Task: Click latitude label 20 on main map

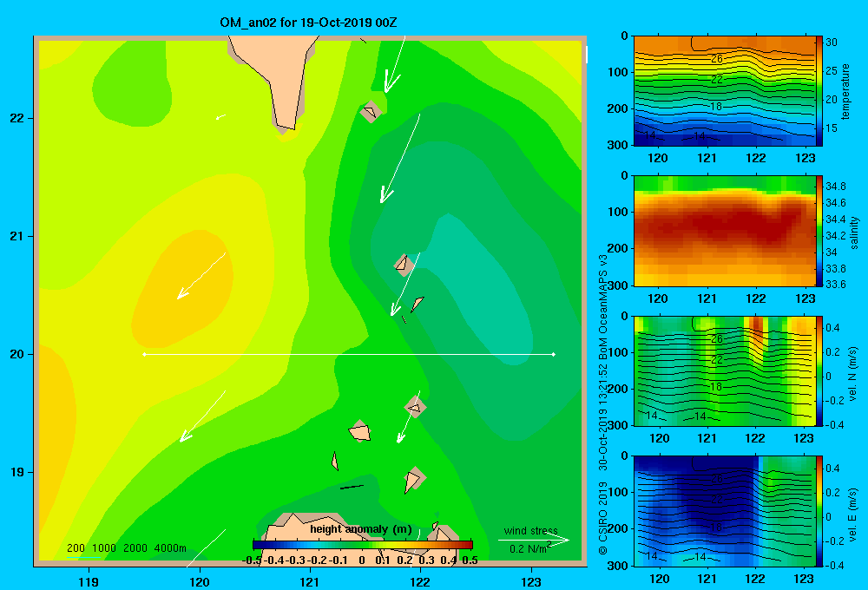Action: click(17, 354)
